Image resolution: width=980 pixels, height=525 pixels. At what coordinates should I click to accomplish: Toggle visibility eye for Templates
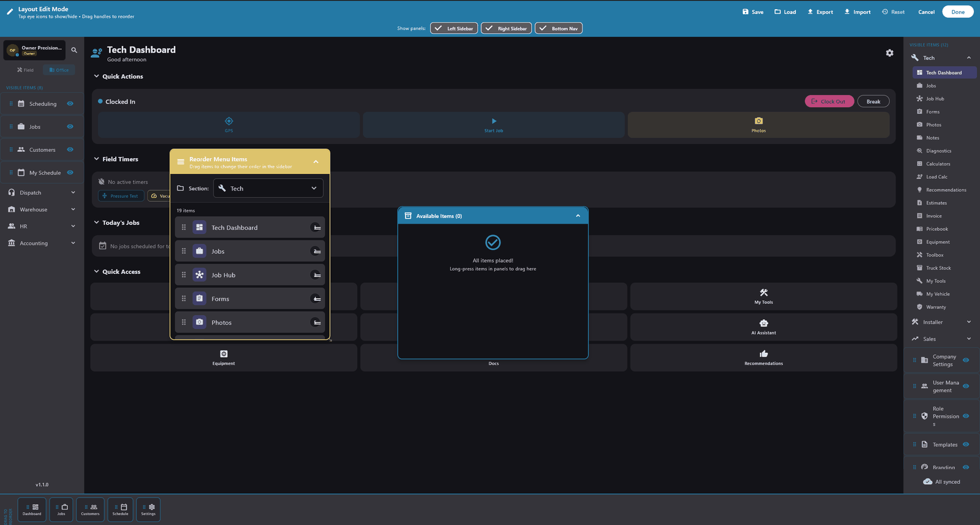[x=966, y=445]
